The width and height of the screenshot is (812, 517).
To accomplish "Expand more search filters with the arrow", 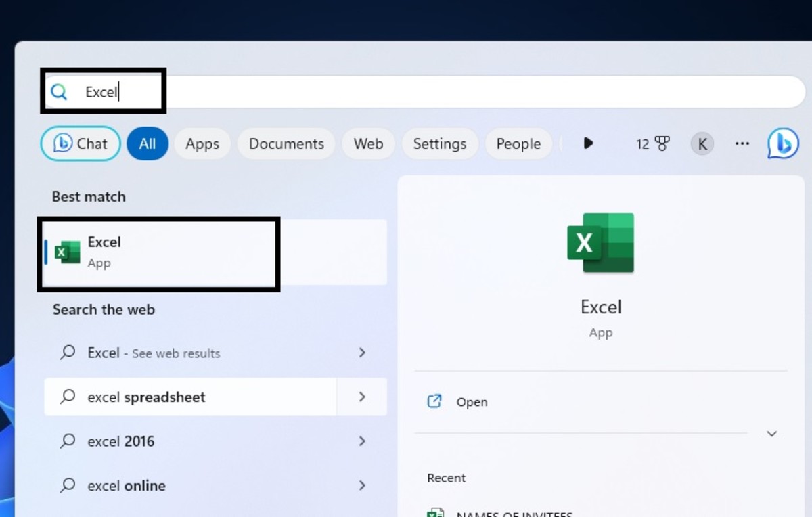I will click(588, 143).
